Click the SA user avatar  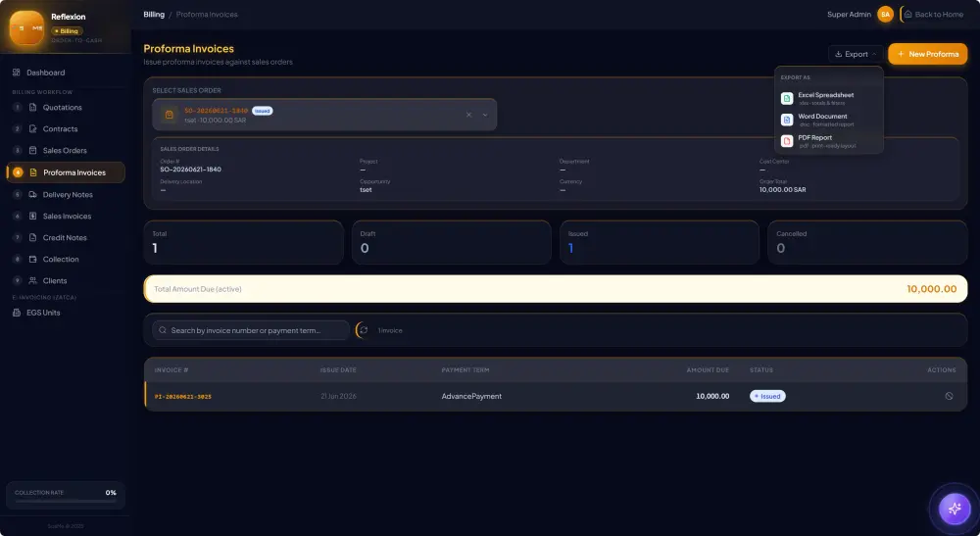[885, 15]
